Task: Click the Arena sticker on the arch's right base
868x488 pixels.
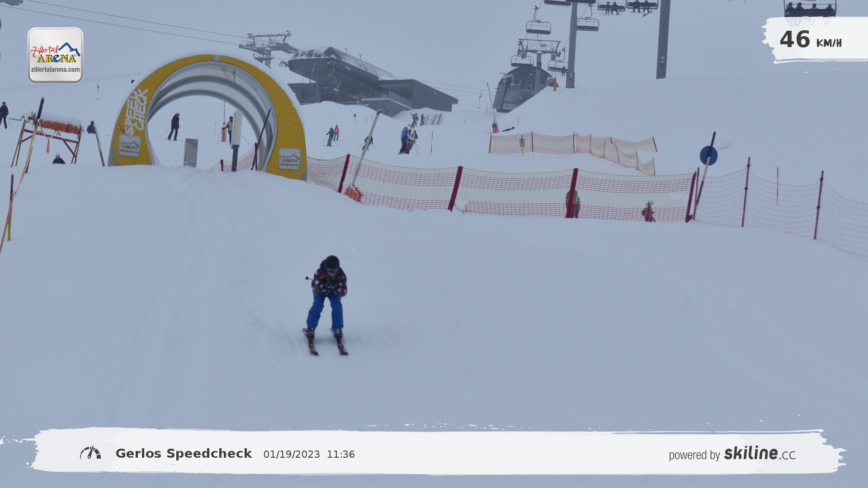Action: (289, 159)
